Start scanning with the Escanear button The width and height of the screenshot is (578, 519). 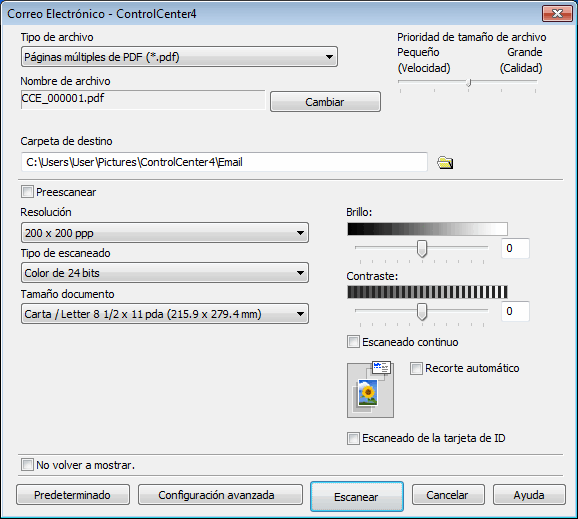[x=356, y=497]
